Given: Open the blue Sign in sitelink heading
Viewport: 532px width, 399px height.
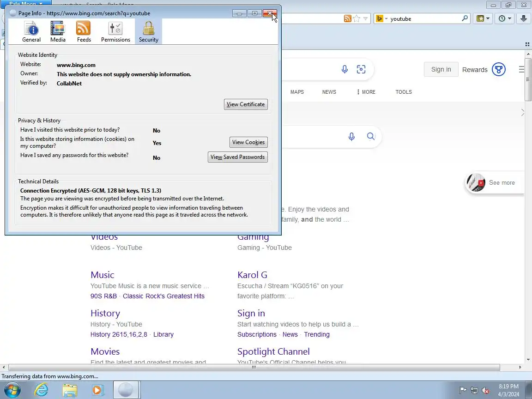Looking at the screenshot, I should click(251, 313).
